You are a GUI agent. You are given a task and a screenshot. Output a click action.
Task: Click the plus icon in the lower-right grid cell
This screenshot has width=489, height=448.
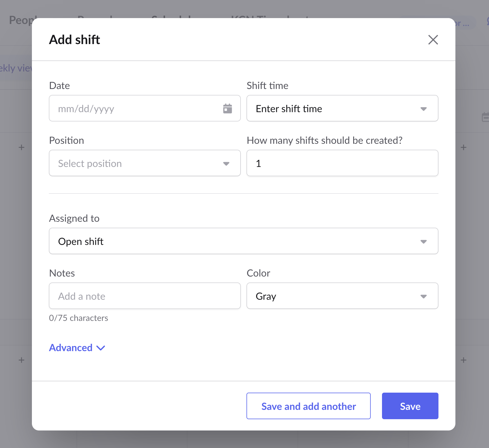point(463,360)
